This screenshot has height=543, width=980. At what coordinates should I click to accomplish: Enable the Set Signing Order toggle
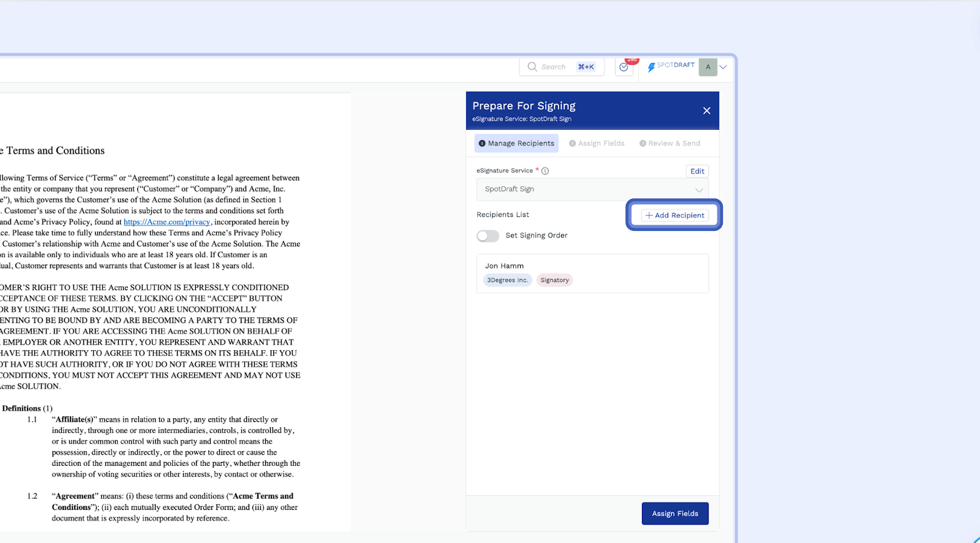point(488,236)
